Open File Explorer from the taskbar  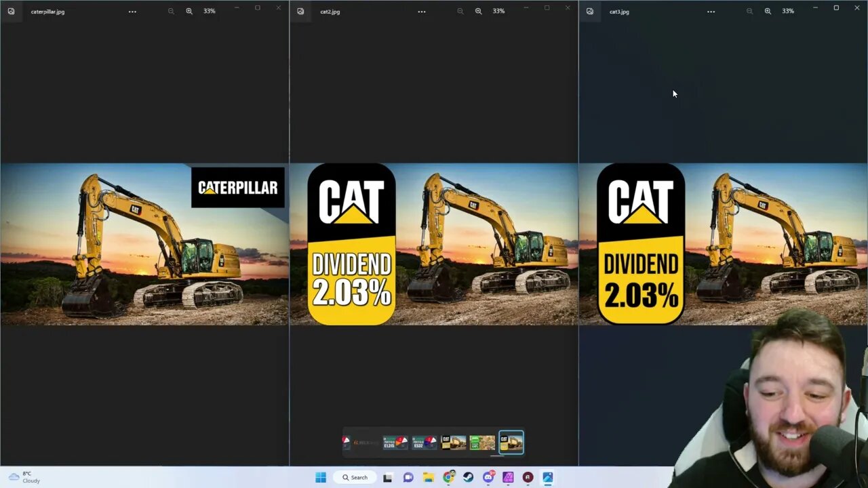pyautogui.click(x=429, y=477)
